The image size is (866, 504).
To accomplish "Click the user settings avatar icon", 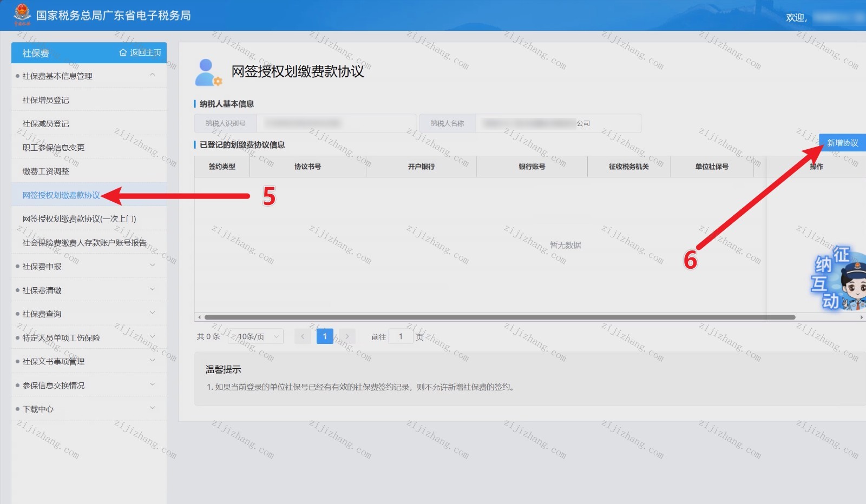I will point(208,72).
